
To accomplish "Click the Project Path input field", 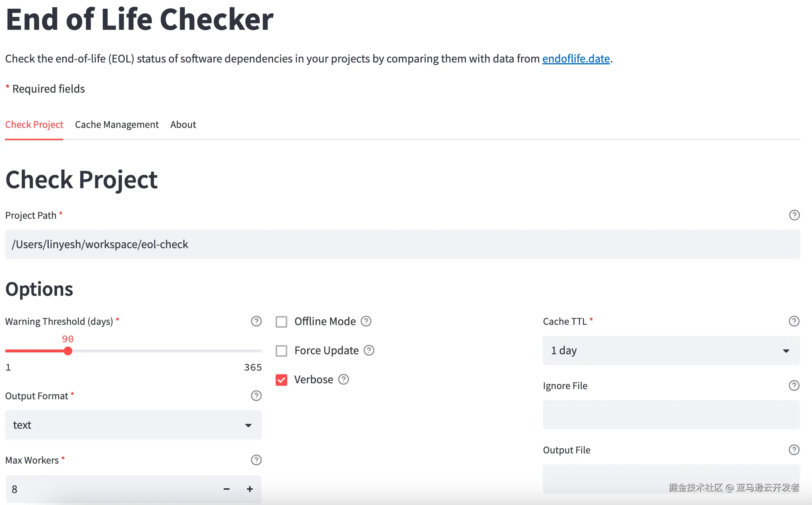I will pos(402,244).
